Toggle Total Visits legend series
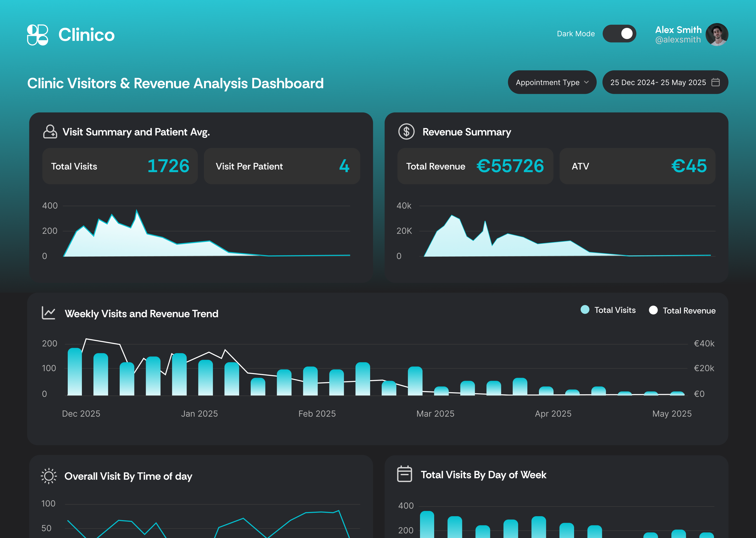The width and height of the screenshot is (756, 538). 615,310
